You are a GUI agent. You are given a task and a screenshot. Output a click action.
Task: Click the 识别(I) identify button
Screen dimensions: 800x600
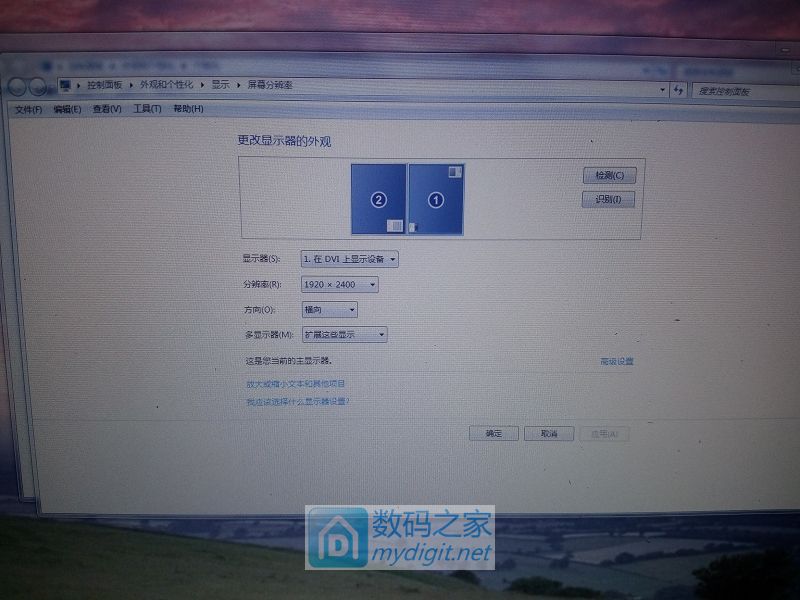click(607, 199)
